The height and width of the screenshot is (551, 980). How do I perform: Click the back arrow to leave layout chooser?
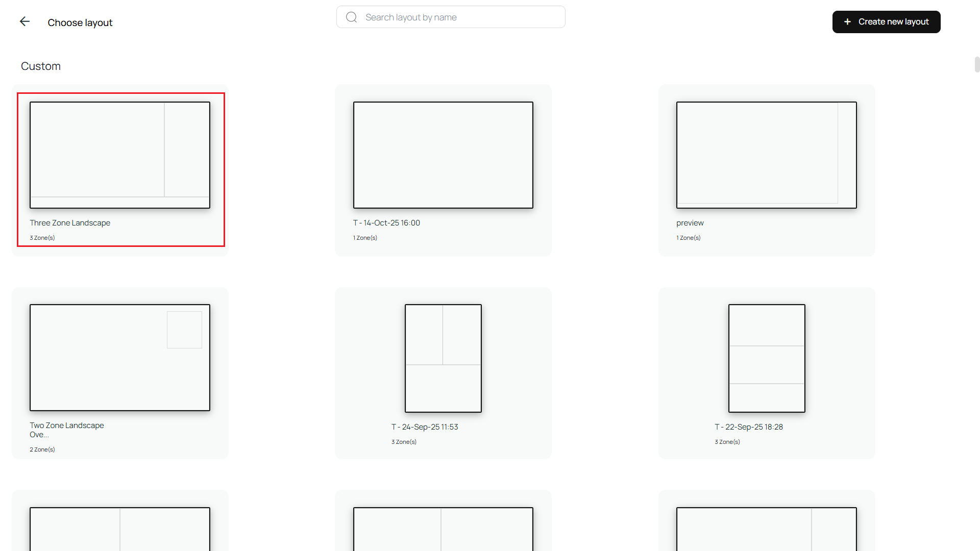[x=24, y=21]
